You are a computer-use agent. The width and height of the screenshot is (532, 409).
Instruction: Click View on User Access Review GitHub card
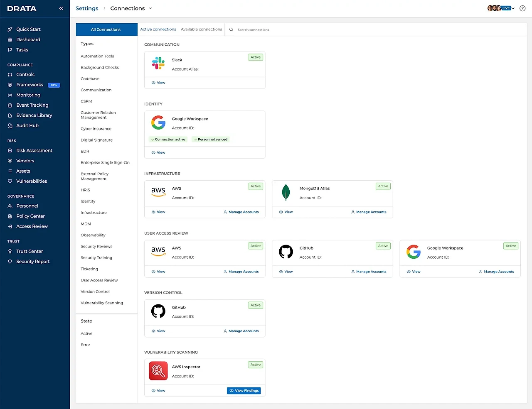pyautogui.click(x=286, y=272)
